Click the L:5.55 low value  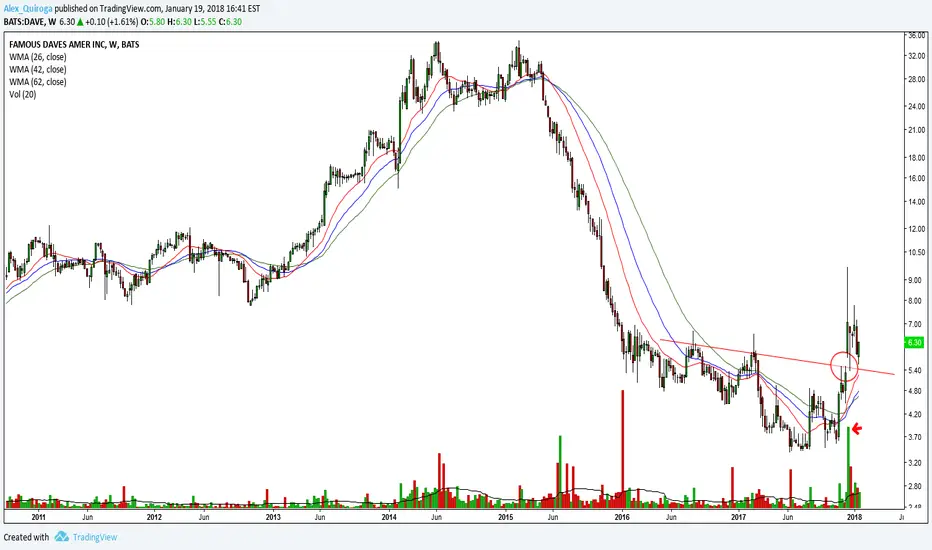(x=204, y=21)
